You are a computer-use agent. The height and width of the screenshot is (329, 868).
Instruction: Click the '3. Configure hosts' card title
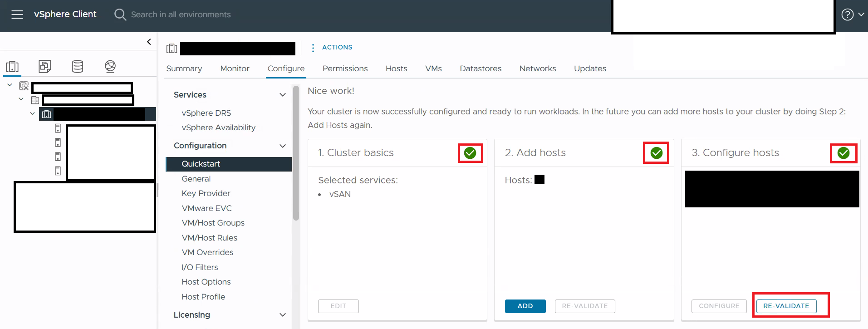736,153
